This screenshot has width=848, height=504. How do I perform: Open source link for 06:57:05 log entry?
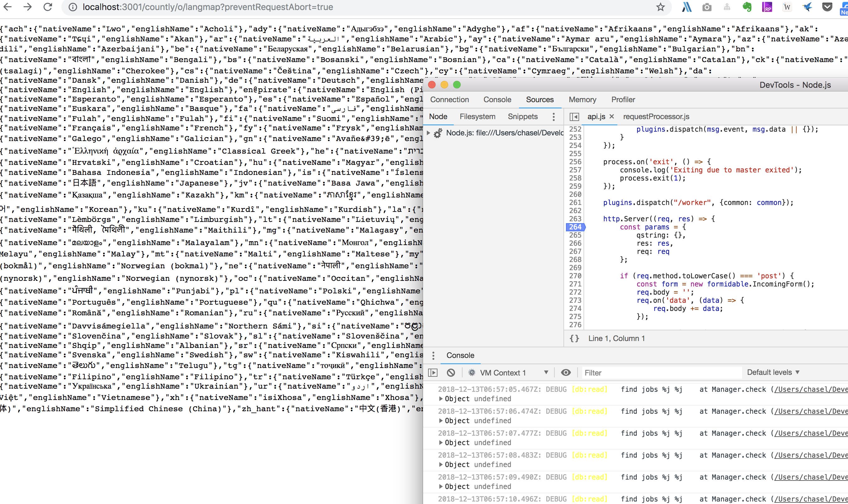click(x=811, y=389)
